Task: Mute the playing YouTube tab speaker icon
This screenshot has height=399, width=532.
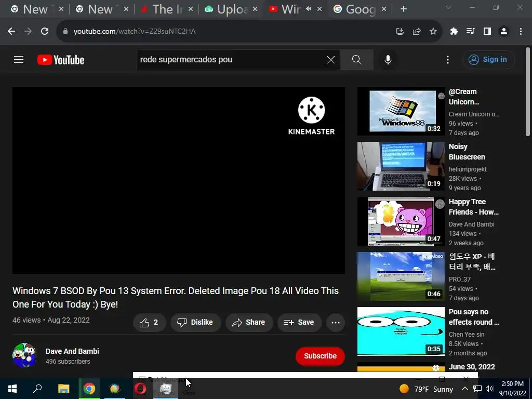Action: click(308, 9)
